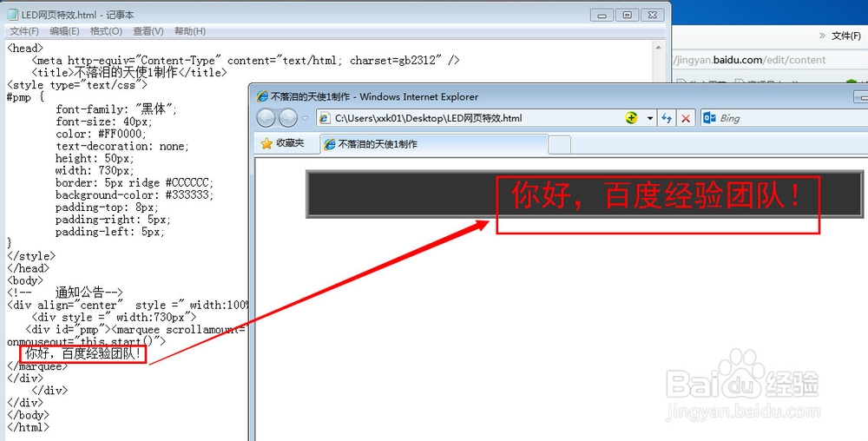Close the Notepad window

653,15
